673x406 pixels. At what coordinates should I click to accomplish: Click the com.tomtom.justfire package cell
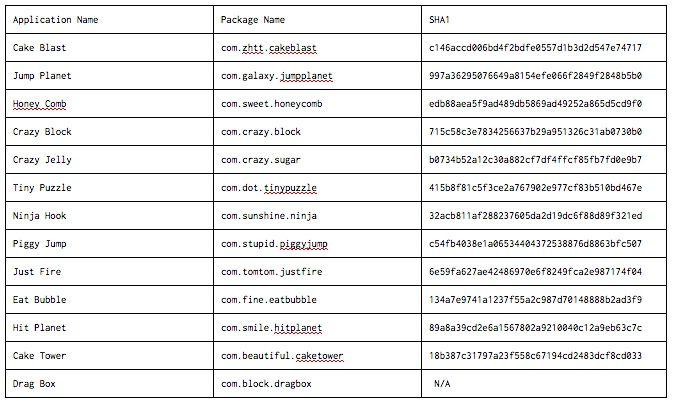[x=318, y=272]
